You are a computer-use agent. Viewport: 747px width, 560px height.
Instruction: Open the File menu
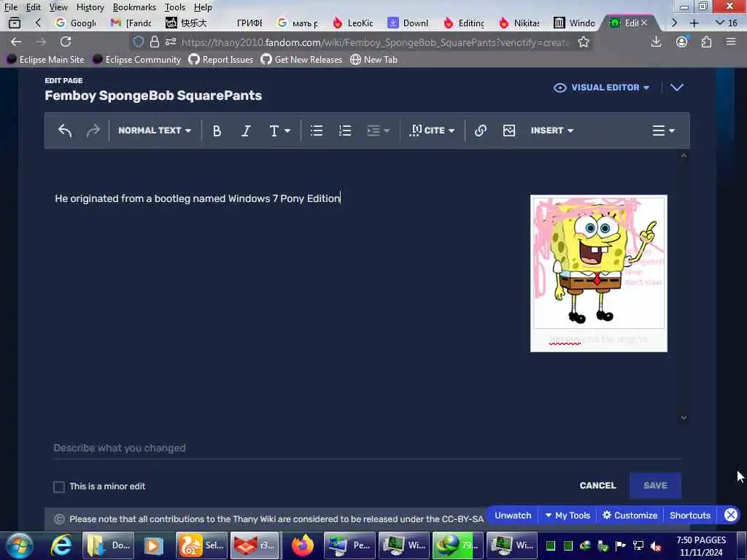10,7
